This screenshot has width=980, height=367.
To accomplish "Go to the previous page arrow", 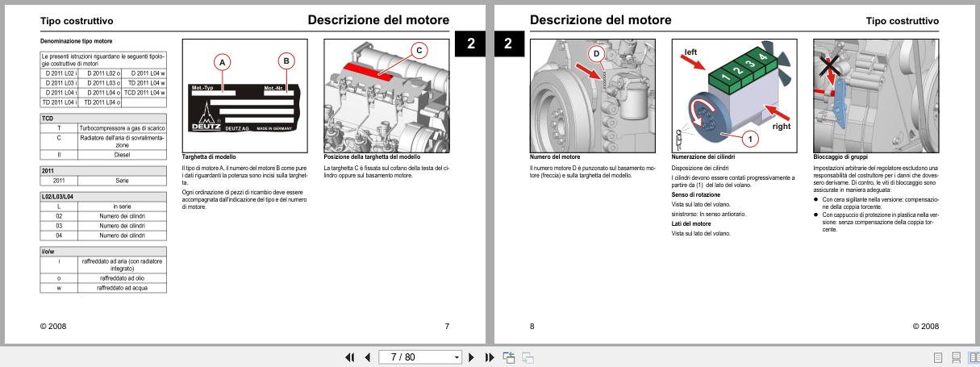I will coord(367,357).
